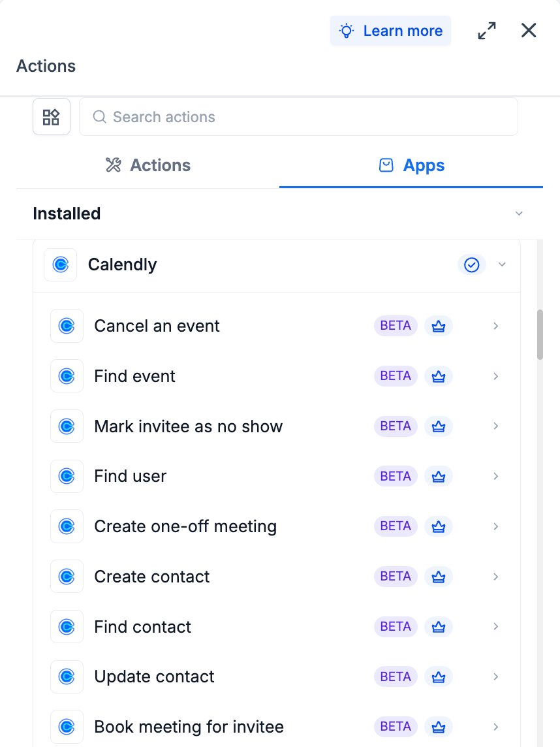Expand Create one-off meeting arrow
Image resolution: width=560 pixels, height=747 pixels.
(496, 526)
